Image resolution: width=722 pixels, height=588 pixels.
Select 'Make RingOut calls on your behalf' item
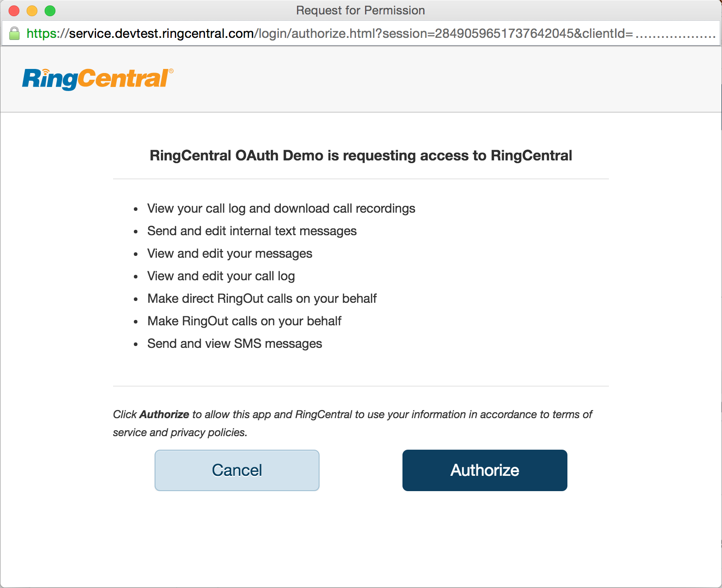244,321
